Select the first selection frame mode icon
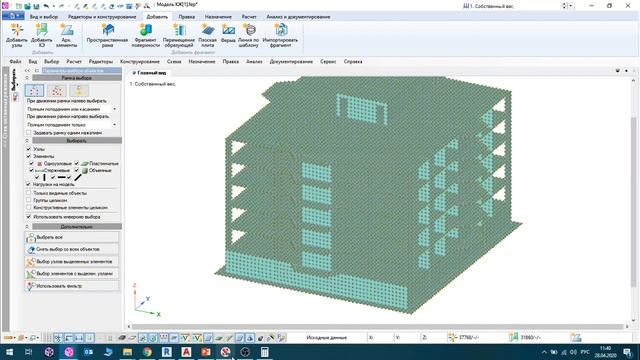The image size is (640, 360). (x=34, y=90)
